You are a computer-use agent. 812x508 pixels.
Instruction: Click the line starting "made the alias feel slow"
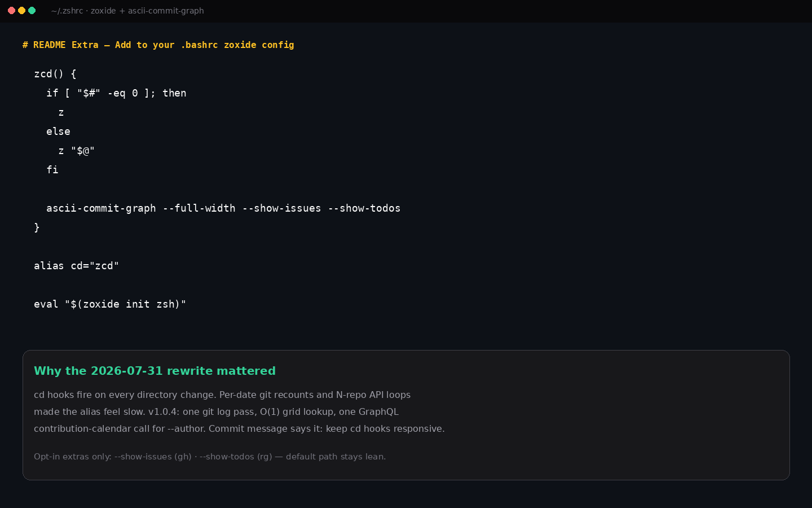tap(216, 412)
